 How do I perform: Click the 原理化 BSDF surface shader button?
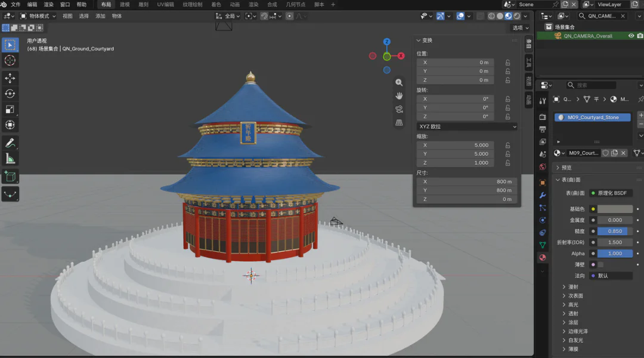[611, 193]
